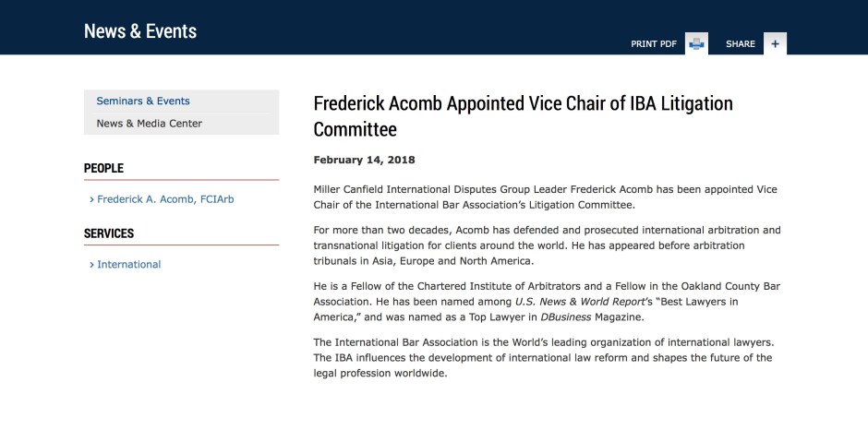Click the Frederick Acomb Appointed Vice Chair headline
Viewport: 868px width, 430px height.
point(524,116)
